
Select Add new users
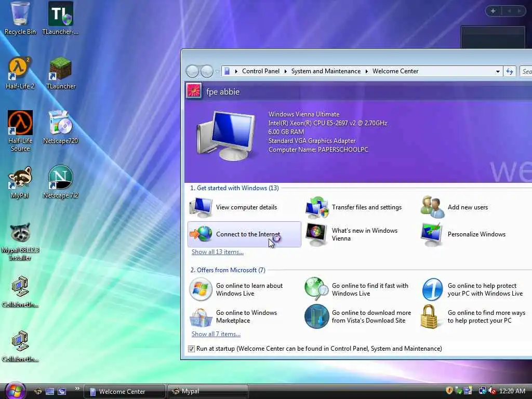tap(455, 207)
